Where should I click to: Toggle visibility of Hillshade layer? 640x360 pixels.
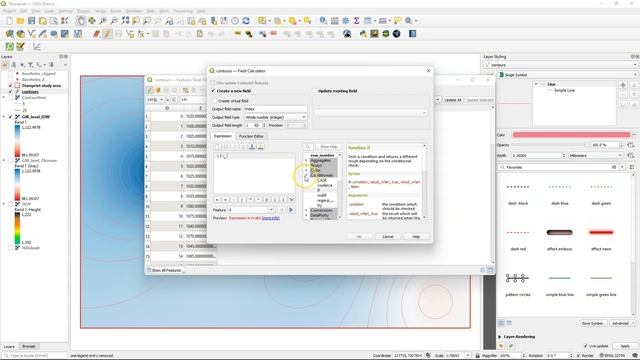(11, 248)
